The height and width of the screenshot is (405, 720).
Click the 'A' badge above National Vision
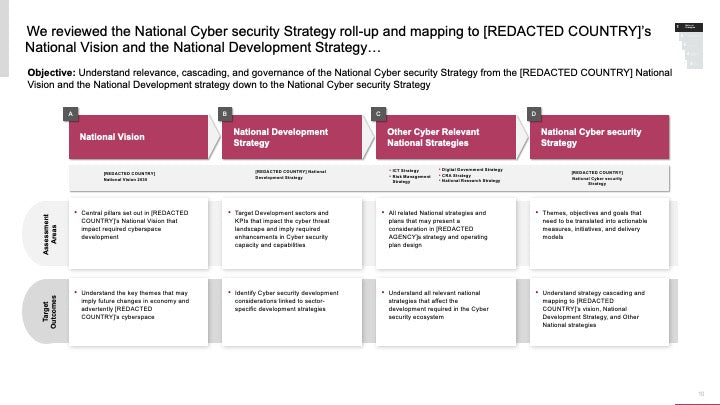[70, 114]
